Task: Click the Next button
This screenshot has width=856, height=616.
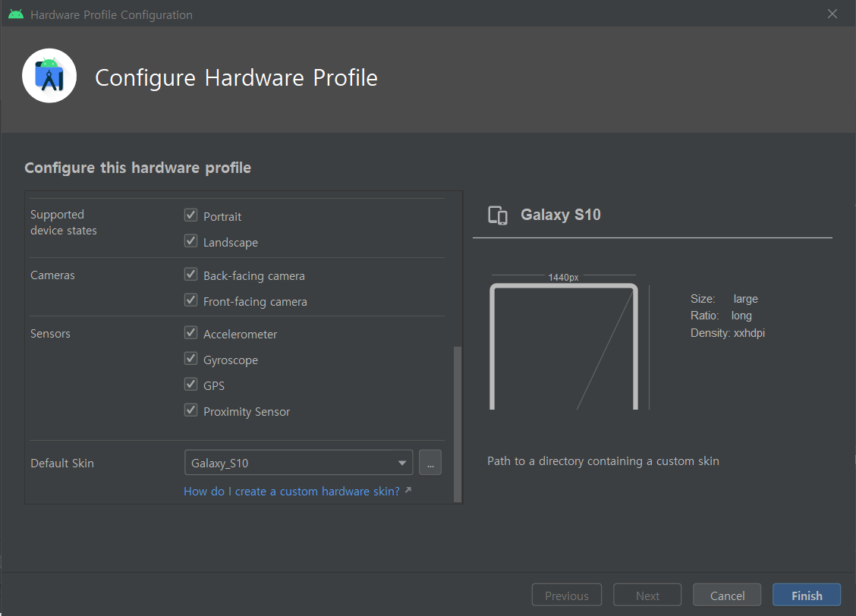Action: point(647,596)
